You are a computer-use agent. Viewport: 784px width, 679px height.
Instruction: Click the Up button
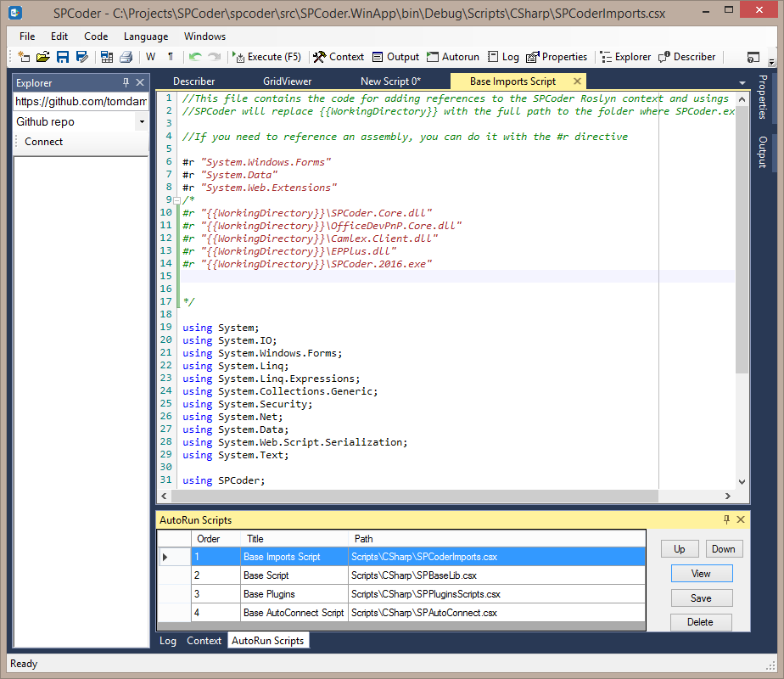[x=679, y=549]
